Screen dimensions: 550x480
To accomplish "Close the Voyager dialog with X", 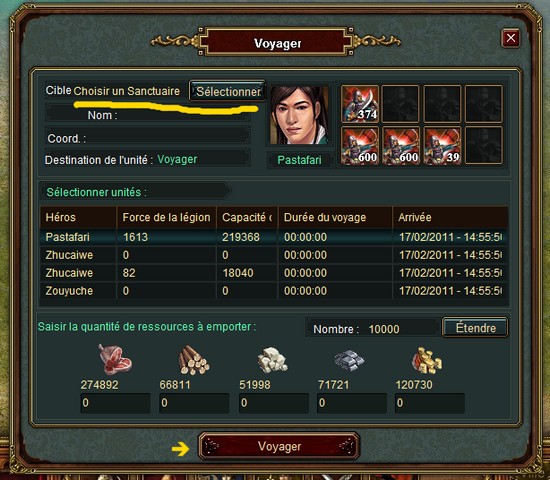I will [x=511, y=38].
